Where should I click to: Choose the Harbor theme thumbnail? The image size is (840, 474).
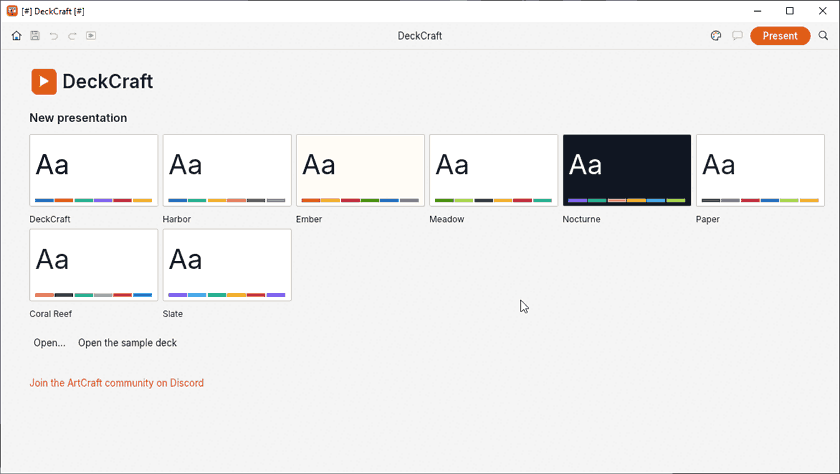coord(227,170)
